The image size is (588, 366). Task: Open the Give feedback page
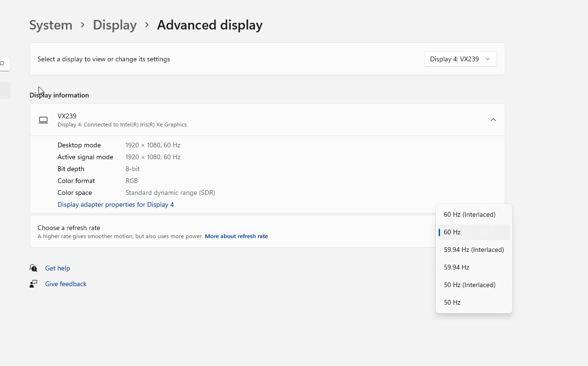tap(65, 284)
